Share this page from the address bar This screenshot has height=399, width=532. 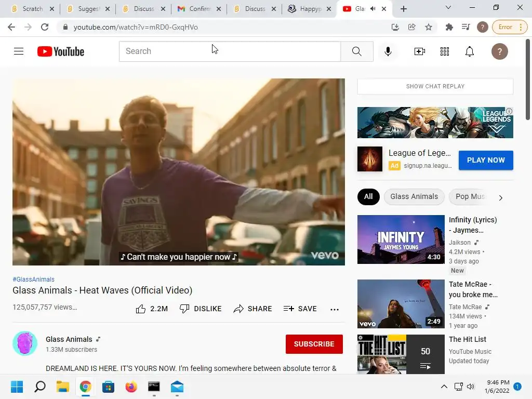412,27
